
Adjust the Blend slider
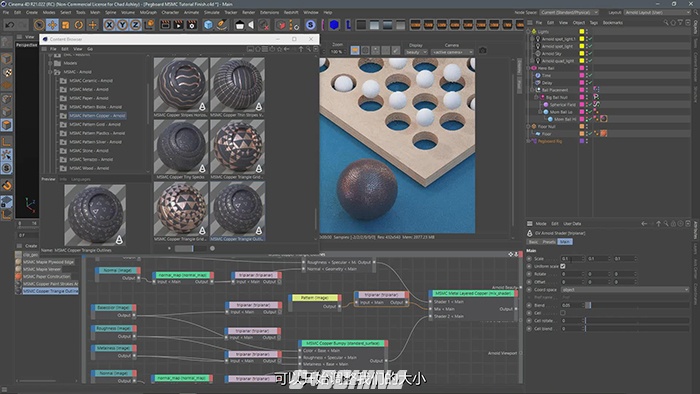638,305
